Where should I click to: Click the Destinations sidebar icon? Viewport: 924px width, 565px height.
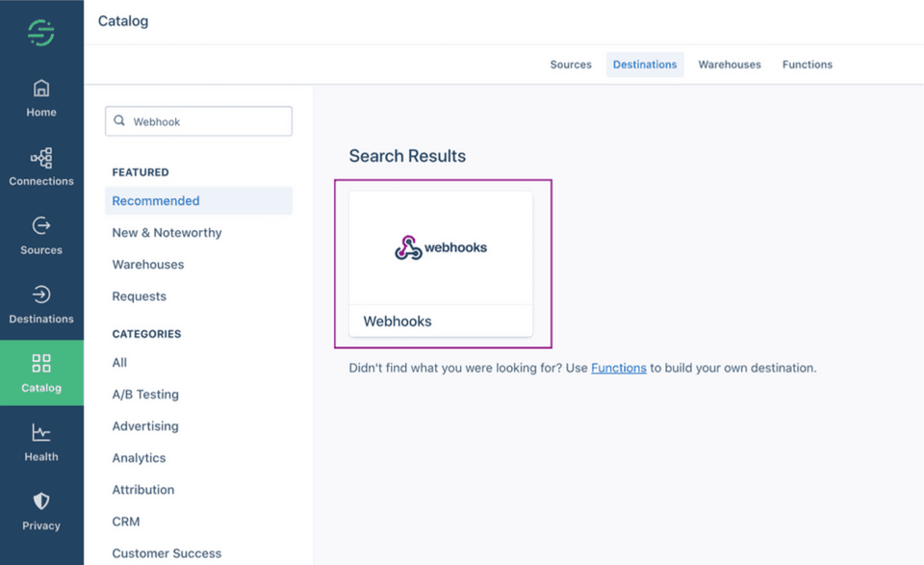coord(40,295)
